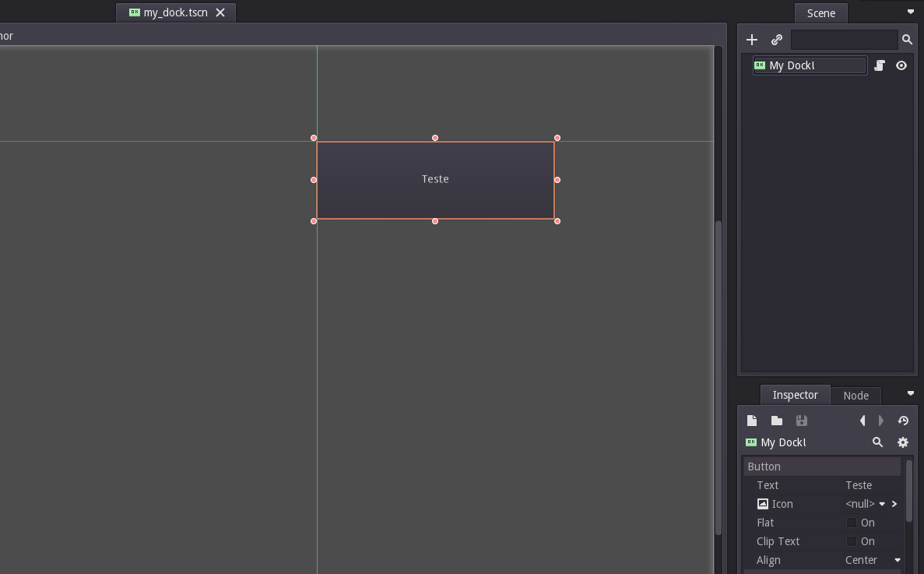Screen dimensions: 924x574
Task: Search properties with Inspector magnifier icon
Action: tap(877, 442)
